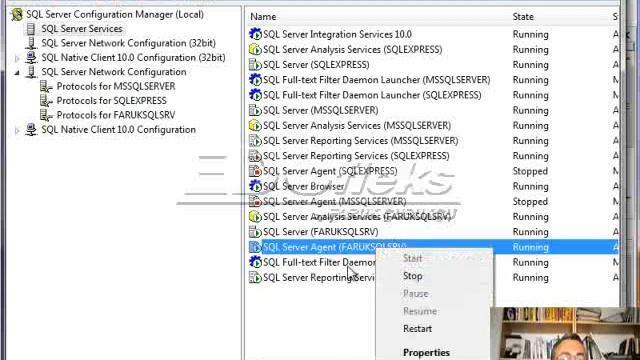Select Protocols for SQLEXPRESS label

click(x=111, y=101)
